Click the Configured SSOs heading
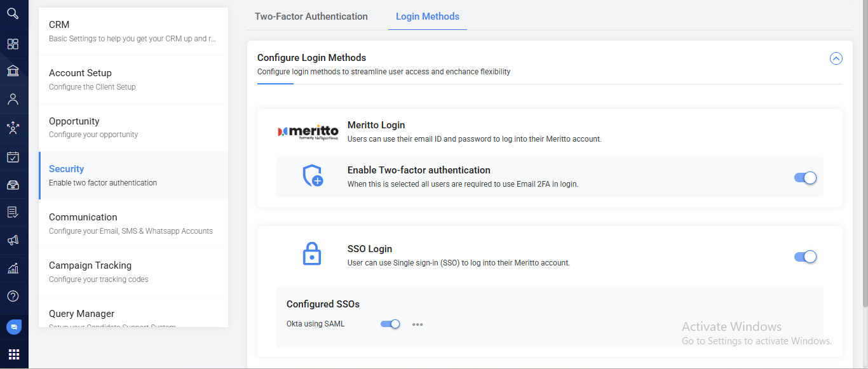 [x=323, y=304]
